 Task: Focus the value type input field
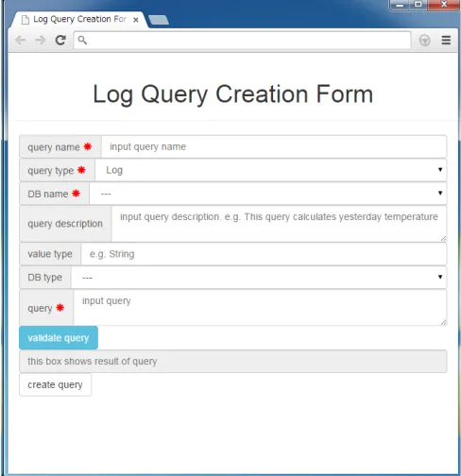(264, 254)
